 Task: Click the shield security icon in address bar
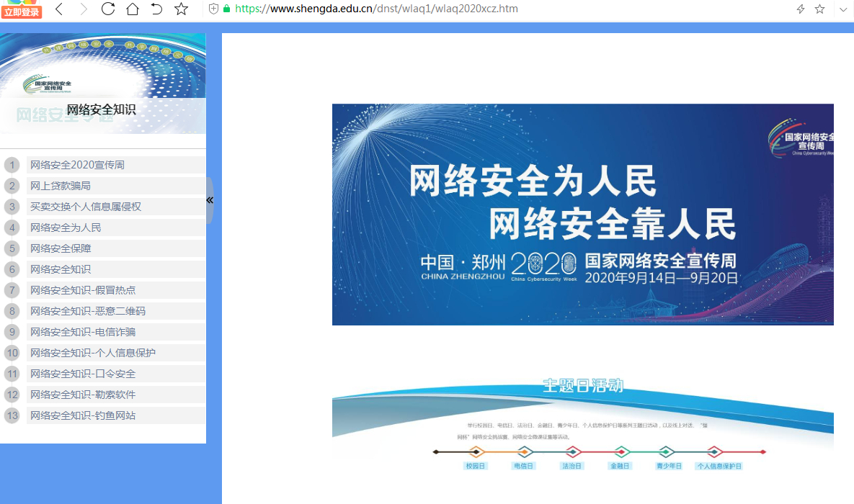213,9
